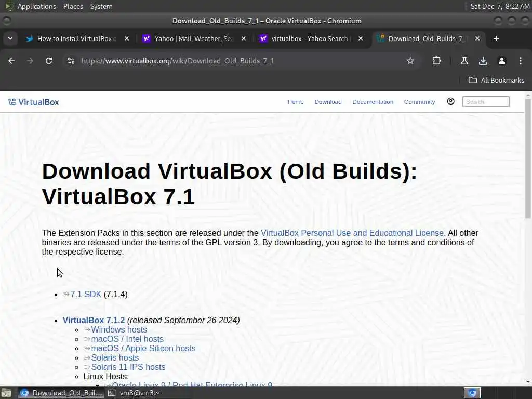Select Download_Old_Buil... taskbar window button
Viewport: 532px width, 399px height.
click(61, 393)
